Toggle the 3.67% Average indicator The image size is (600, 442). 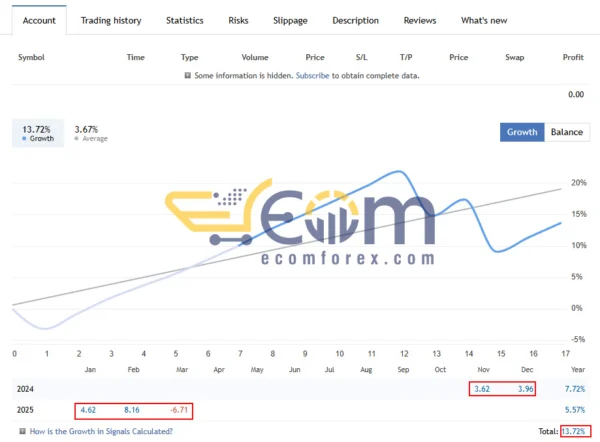pyautogui.click(x=91, y=133)
